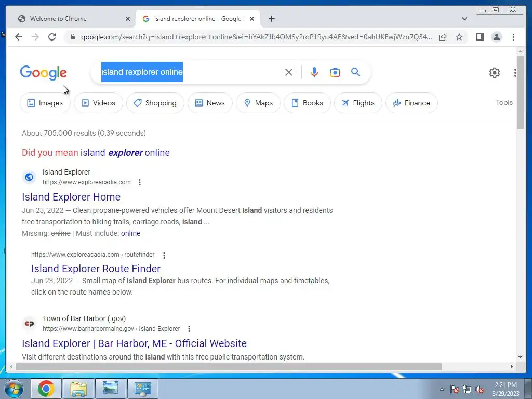Filter results by Images
The height and width of the screenshot is (399, 532).
pos(45,103)
